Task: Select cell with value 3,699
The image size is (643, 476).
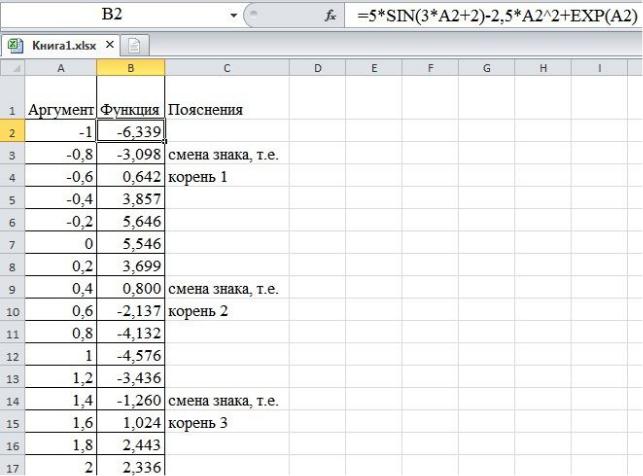Action: pos(131,266)
